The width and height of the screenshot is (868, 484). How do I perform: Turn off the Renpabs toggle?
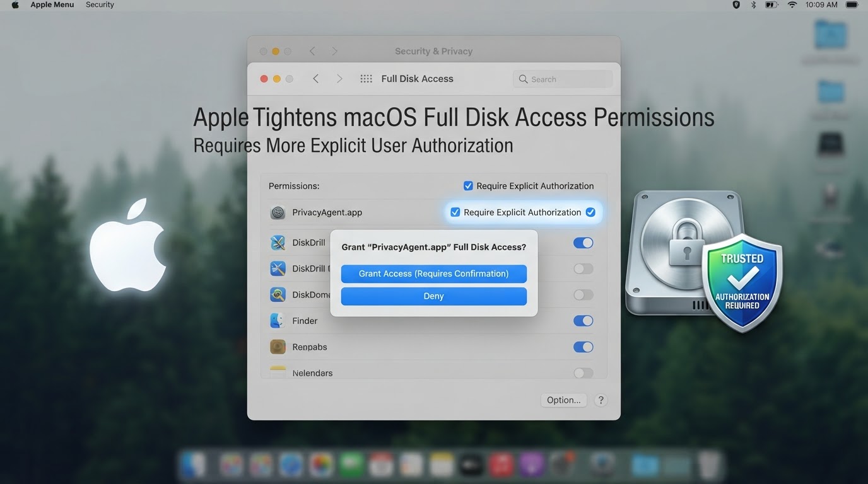[584, 347]
